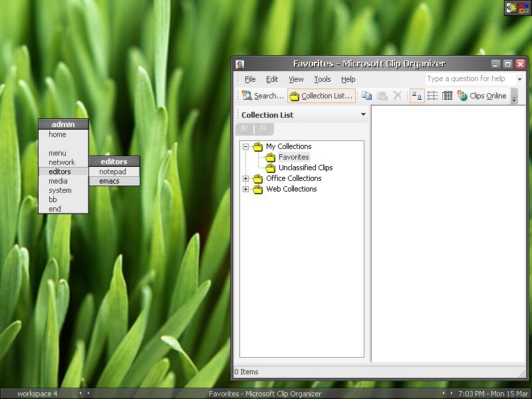Click the colorful system tray icon
Viewport: 532px width, 399px height.
coord(523,7)
